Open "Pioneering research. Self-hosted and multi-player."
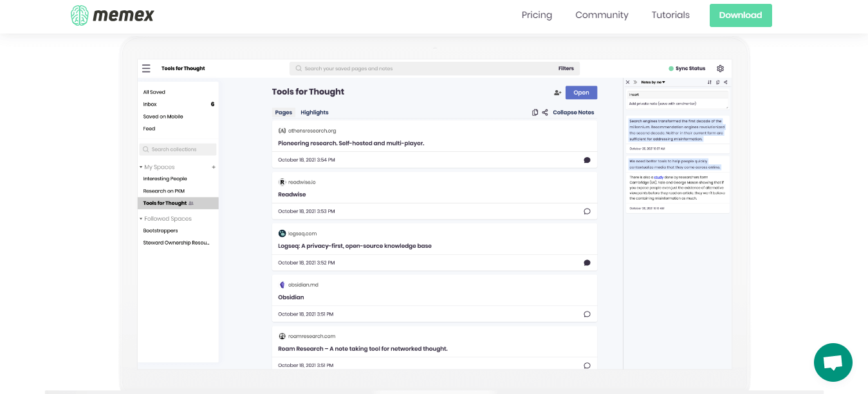This screenshot has height=394, width=868. pos(351,143)
